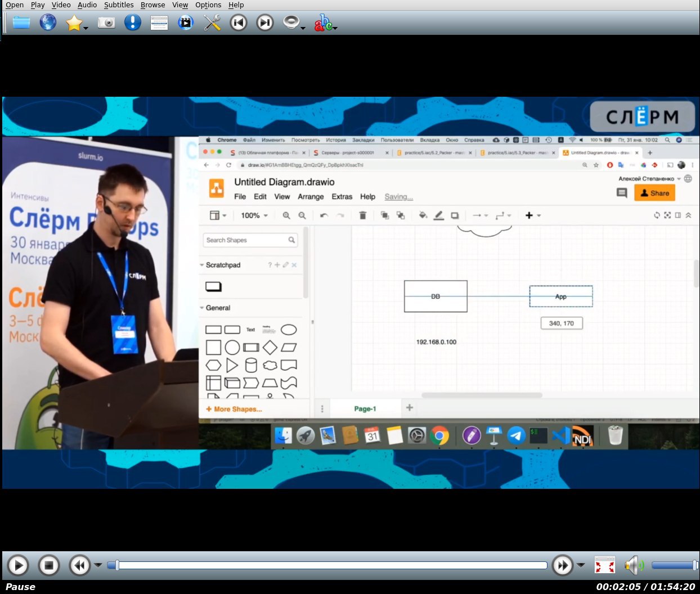Click the Trash dock icon in the video

(x=616, y=435)
